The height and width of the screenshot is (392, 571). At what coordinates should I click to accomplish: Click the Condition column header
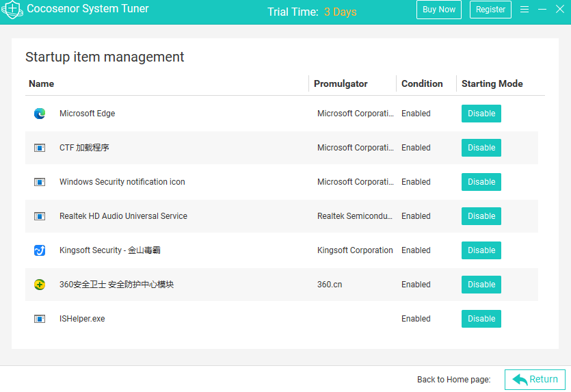(x=422, y=83)
